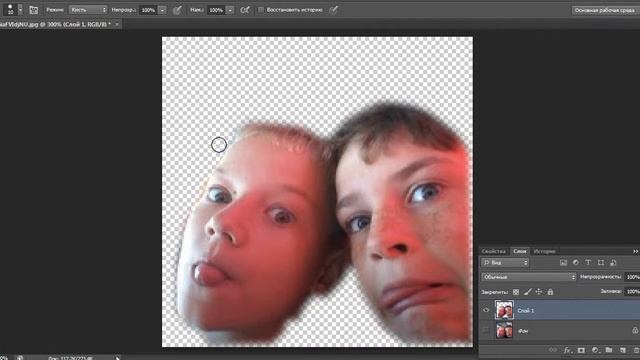Add a layer mask icon
The image size is (640, 360).
581,350
